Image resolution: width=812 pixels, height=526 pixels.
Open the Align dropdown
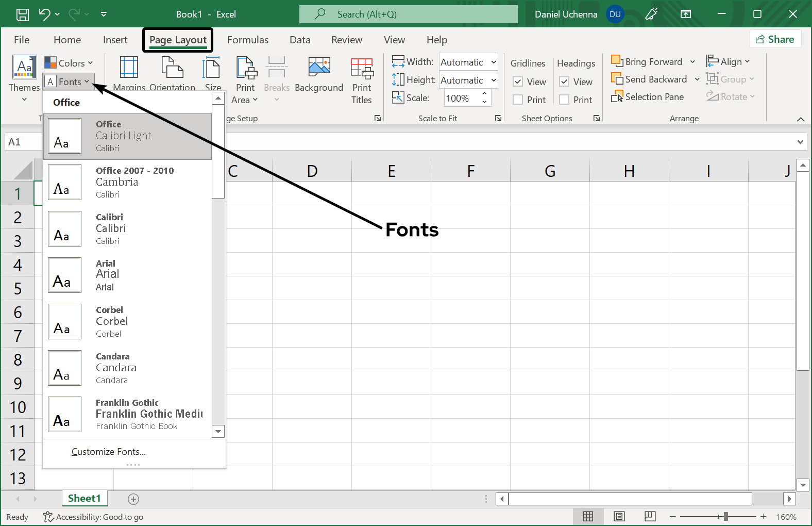point(728,62)
